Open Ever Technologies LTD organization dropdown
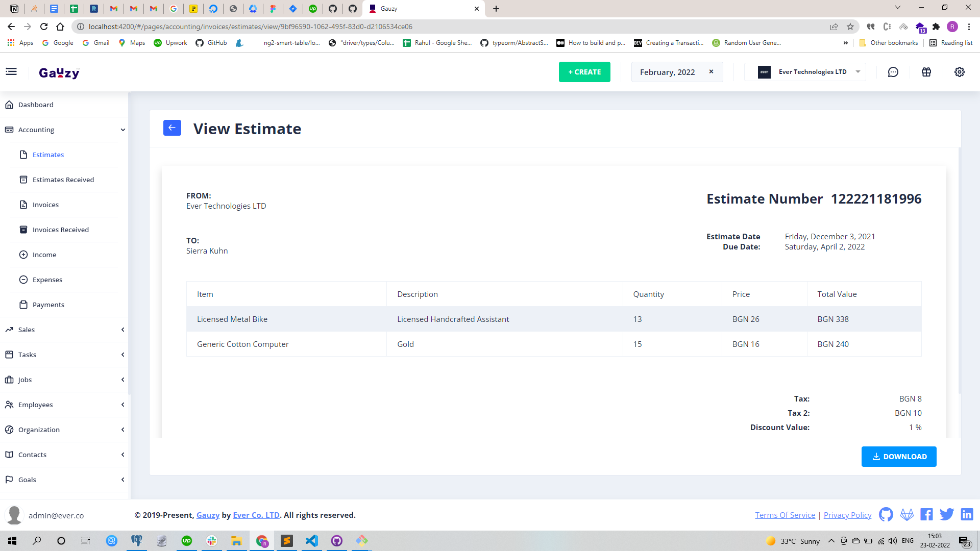 [812, 72]
